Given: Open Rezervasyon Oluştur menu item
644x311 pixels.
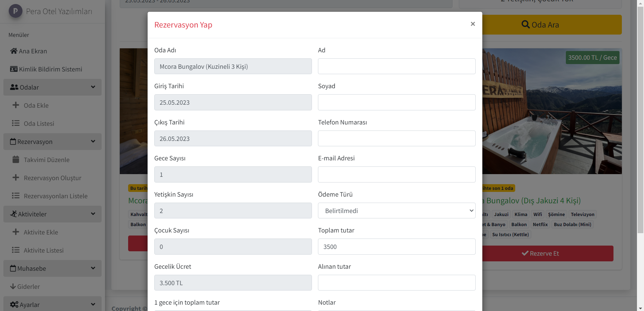Looking at the screenshot, I should [52, 178].
